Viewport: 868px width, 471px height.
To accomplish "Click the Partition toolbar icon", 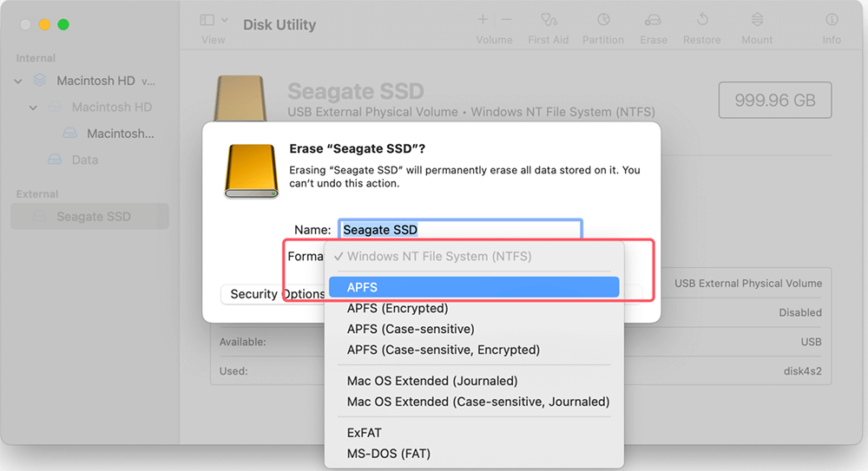I will coord(603,20).
